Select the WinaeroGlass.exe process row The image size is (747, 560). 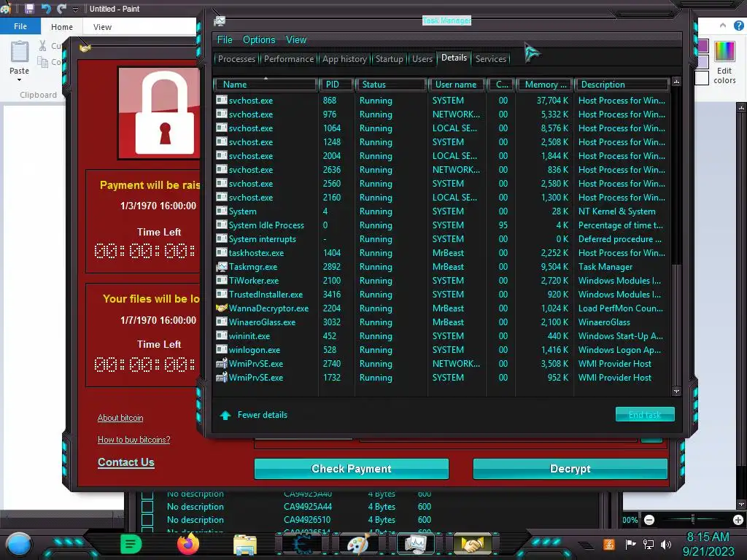click(x=441, y=322)
